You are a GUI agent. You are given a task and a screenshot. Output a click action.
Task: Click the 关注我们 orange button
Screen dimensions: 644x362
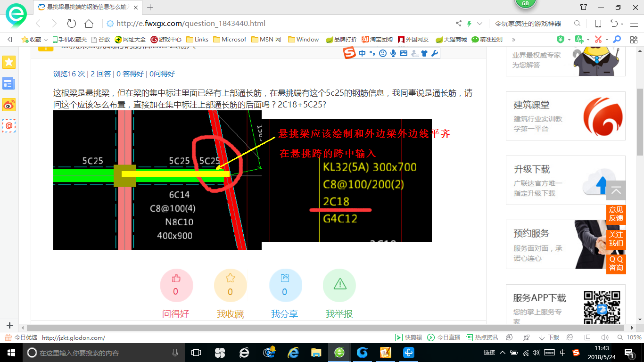pos(616,239)
